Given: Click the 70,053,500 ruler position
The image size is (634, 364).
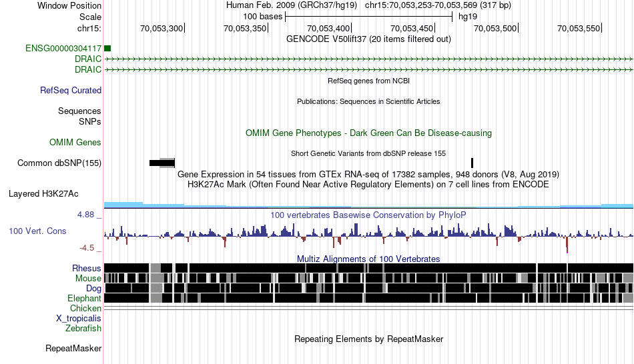Looking at the screenshot, I should coord(496,28).
